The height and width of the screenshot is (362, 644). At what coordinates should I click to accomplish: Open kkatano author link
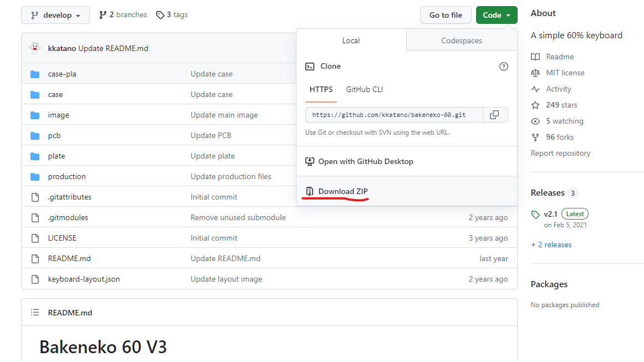[62, 48]
